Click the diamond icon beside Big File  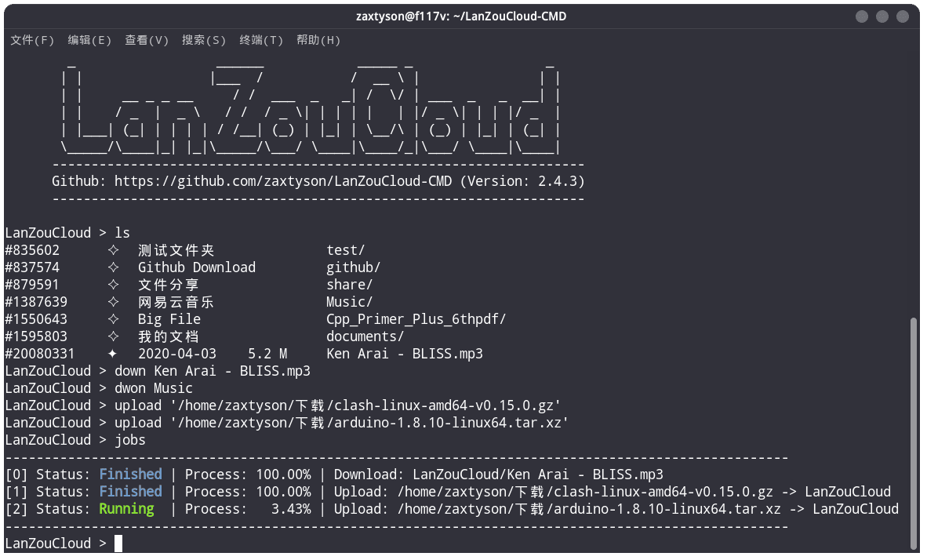[x=113, y=319]
